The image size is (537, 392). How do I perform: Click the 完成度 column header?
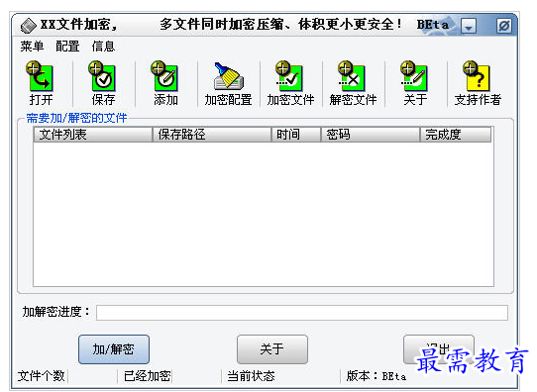(456, 135)
